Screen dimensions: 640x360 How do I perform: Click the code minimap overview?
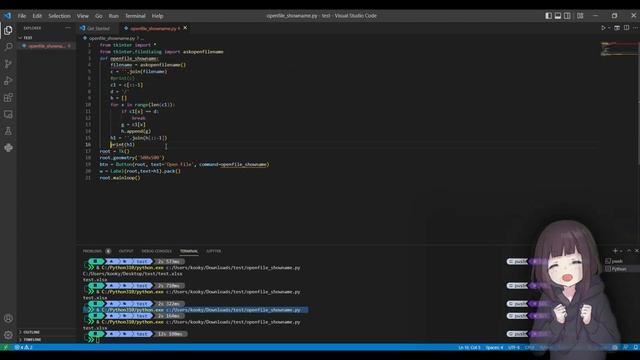coord(620,48)
